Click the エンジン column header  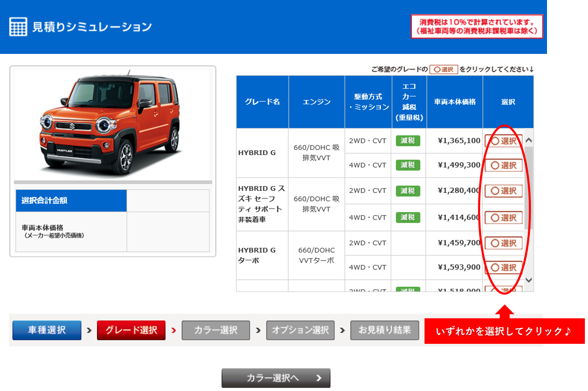tap(317, 102)
